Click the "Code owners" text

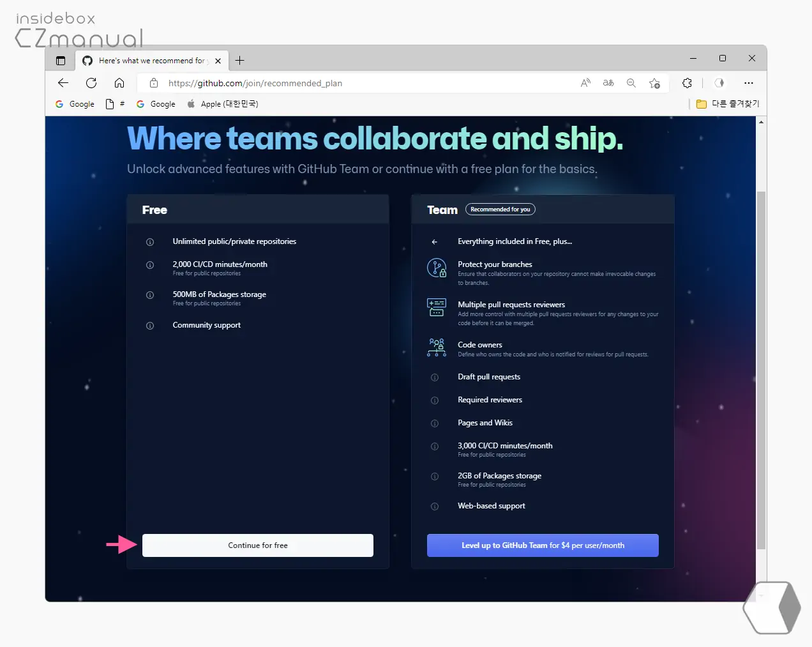(x=480, y=345)
